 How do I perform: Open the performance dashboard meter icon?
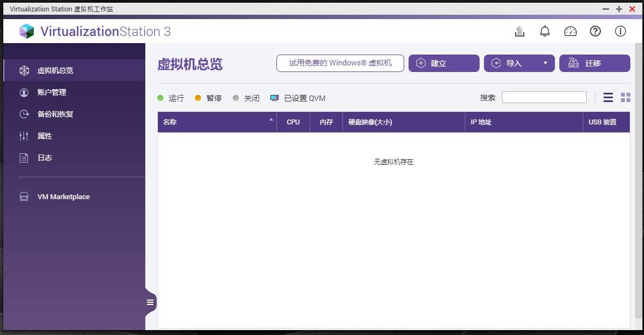(x=570, y=31)
